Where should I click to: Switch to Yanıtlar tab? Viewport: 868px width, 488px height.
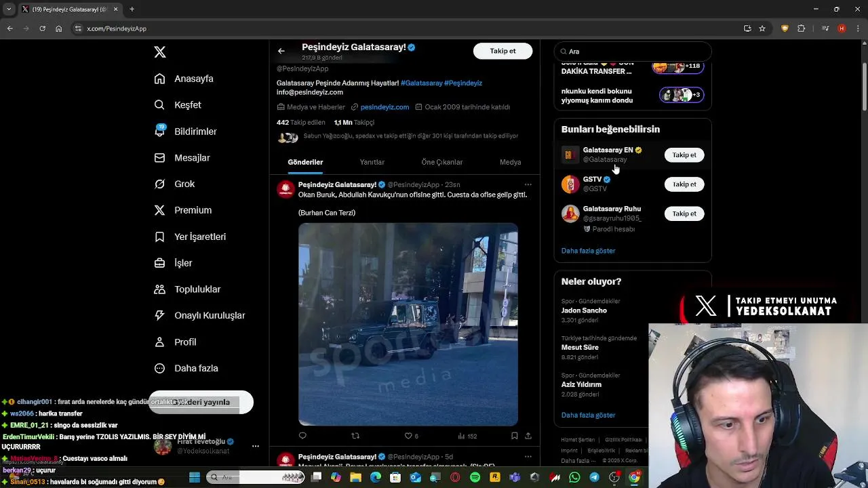coord(372,162)
